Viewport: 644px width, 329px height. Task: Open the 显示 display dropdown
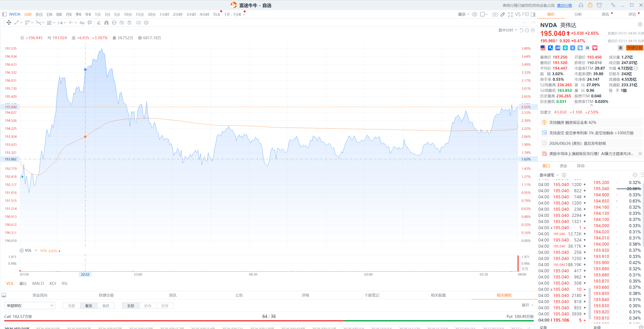(463, 14)
